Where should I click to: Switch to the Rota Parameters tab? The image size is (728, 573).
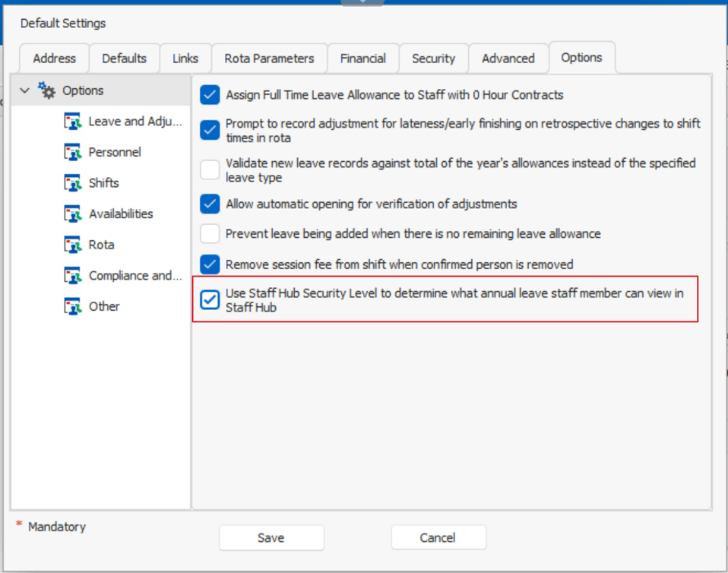(269, 59)
